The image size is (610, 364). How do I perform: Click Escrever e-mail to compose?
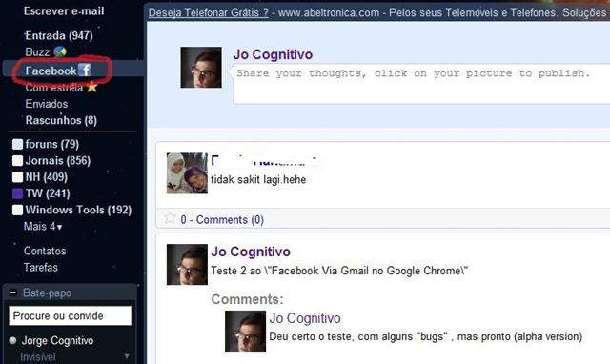click(64, 10)
